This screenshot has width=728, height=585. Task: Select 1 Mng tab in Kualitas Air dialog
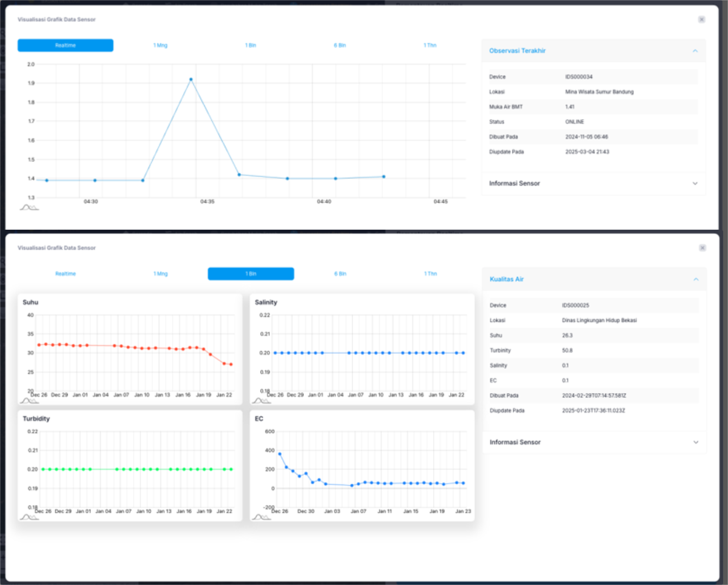160,274
